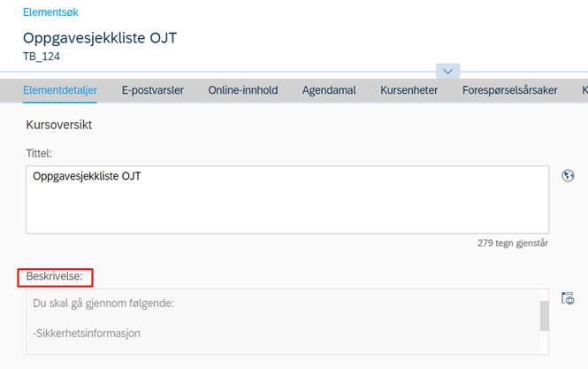
Task: Select the Kursoversikt section heading
Action: tap(59, 125)
